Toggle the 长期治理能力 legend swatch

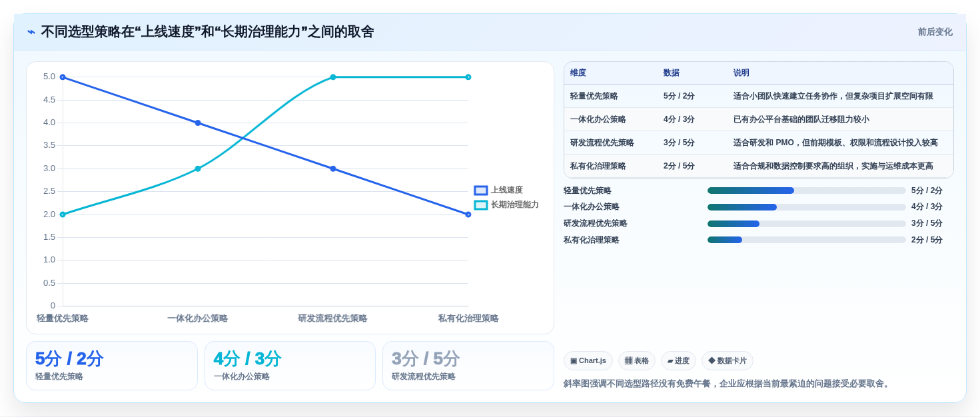click(x=480, y=205)
